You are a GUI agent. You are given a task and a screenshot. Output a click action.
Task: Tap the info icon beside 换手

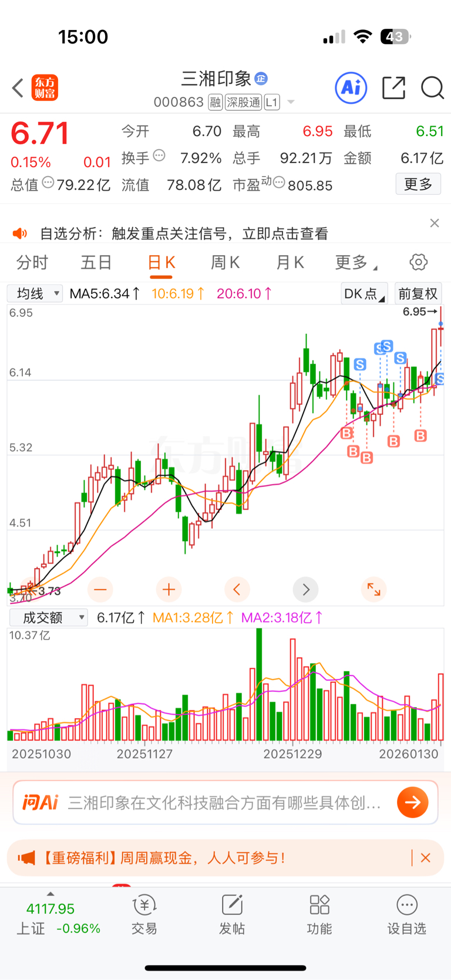(159, 156)
